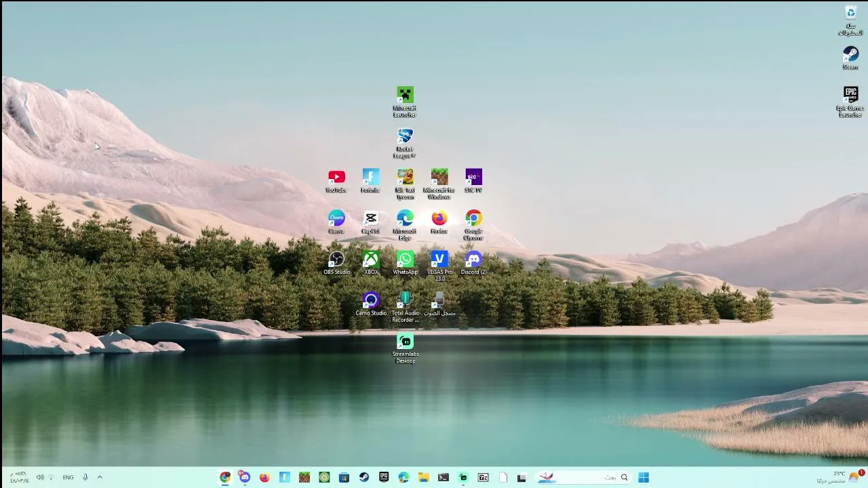
Task: Click the Steam shortcut on the desktop
Action: (x=850, y=58)
